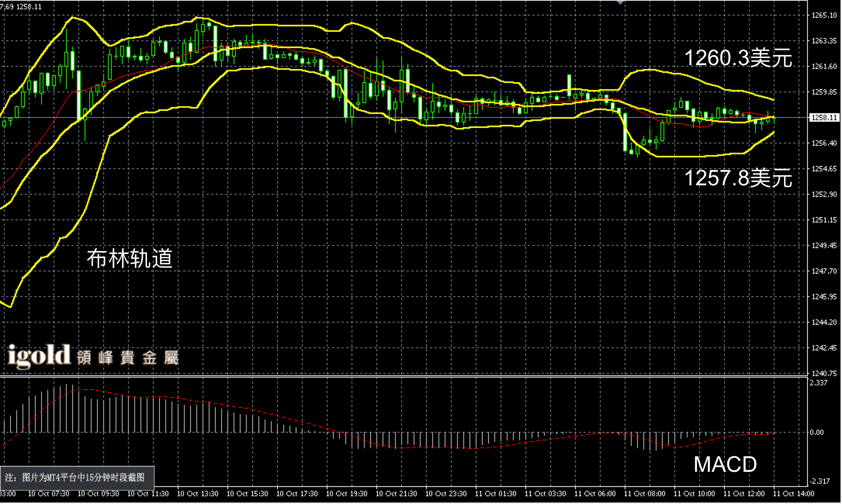Click the 1251.15 price axis label
The width and height of the screenshot is (842, 504).
pos(824,220)
